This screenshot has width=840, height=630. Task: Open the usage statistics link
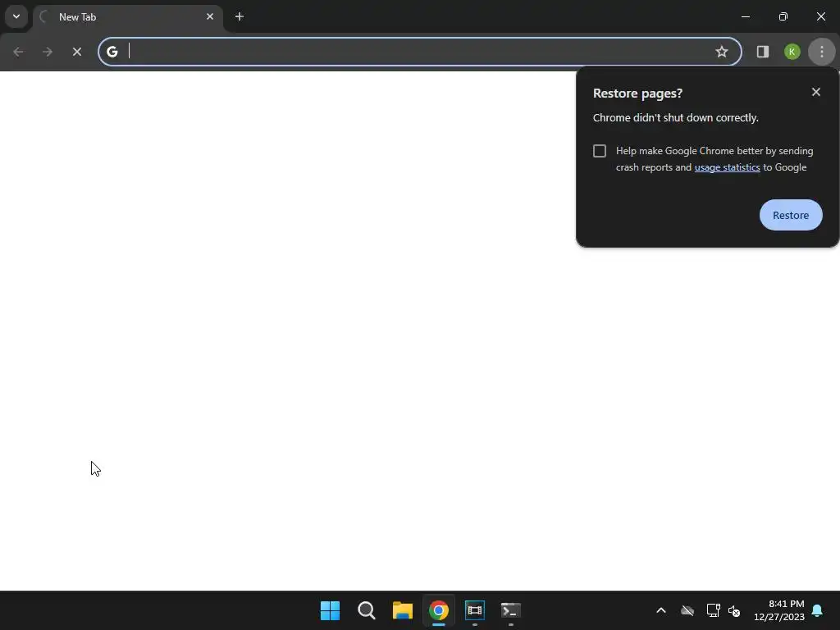click(x=727, y=167)
